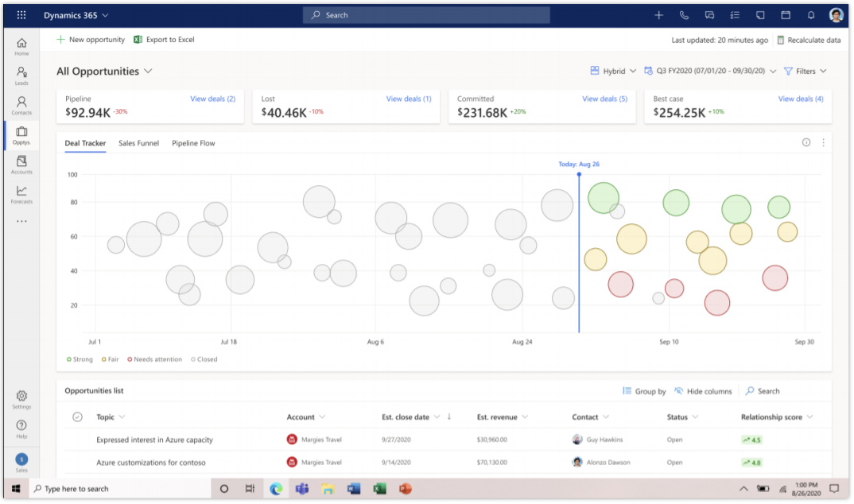
Task: Switch to the Pipeline Flow tab
Action: (193, 143)
